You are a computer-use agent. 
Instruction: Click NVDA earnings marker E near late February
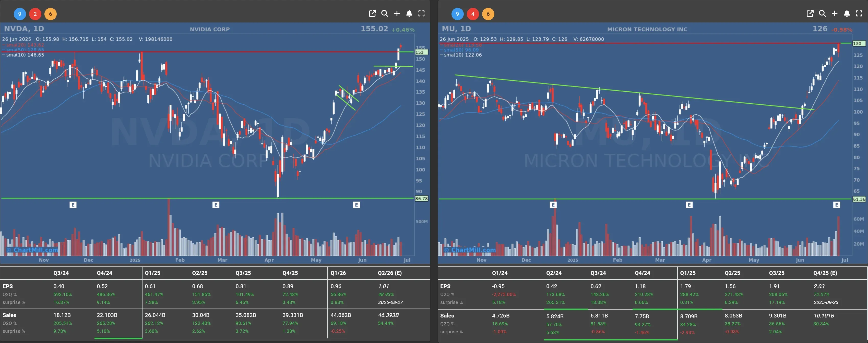[x=216, y=205]
